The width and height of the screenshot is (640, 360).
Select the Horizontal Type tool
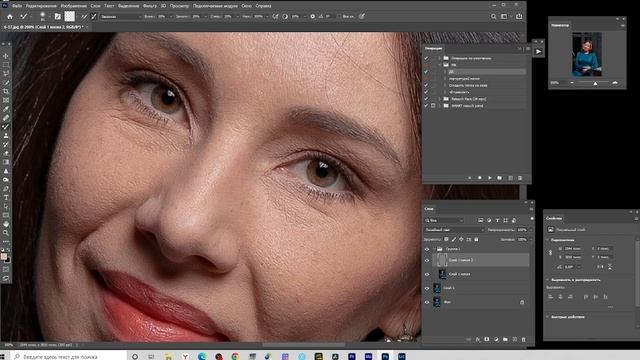[x=6, y=198]
